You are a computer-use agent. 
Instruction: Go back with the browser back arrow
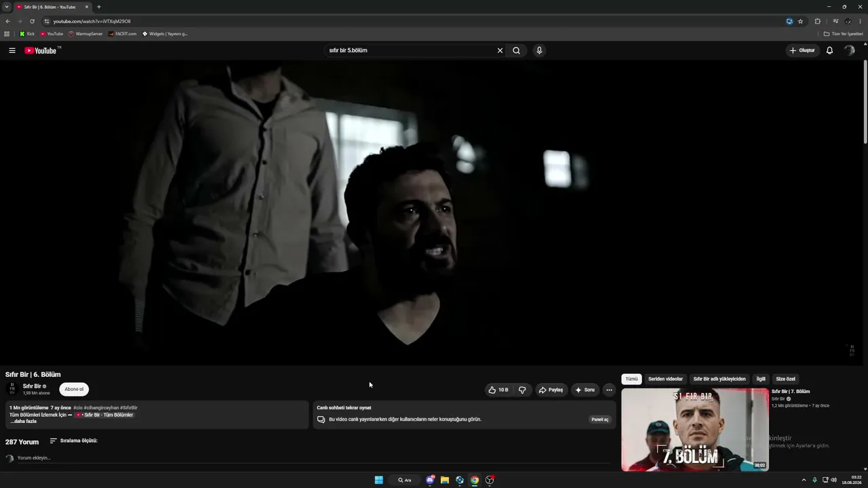pos(7,21)
